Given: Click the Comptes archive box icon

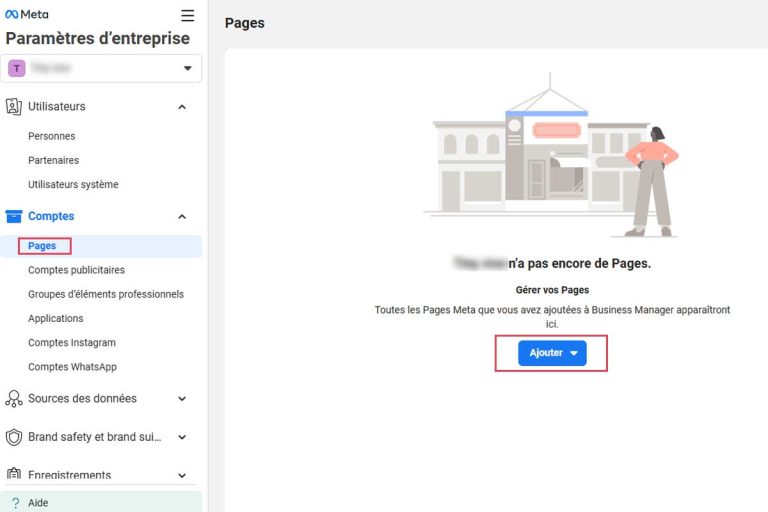Looking at the screenshot, I should (x=14, y=216).
